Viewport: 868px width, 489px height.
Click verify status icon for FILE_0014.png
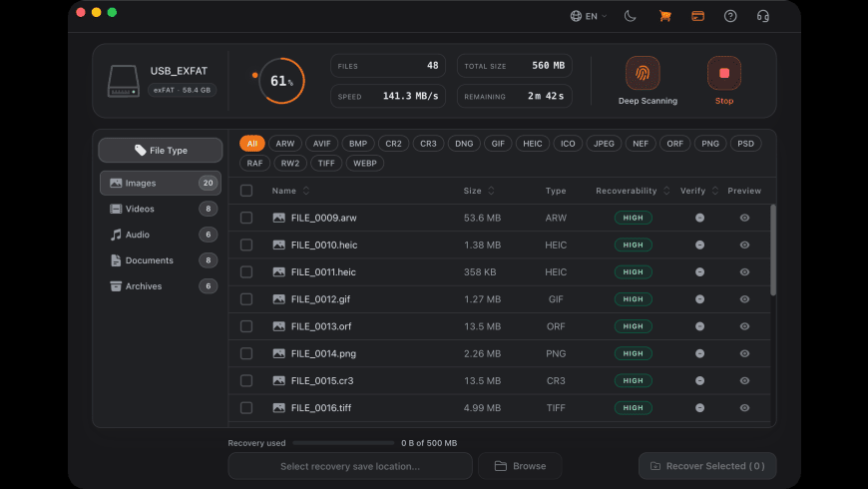[x=699, y=353]
